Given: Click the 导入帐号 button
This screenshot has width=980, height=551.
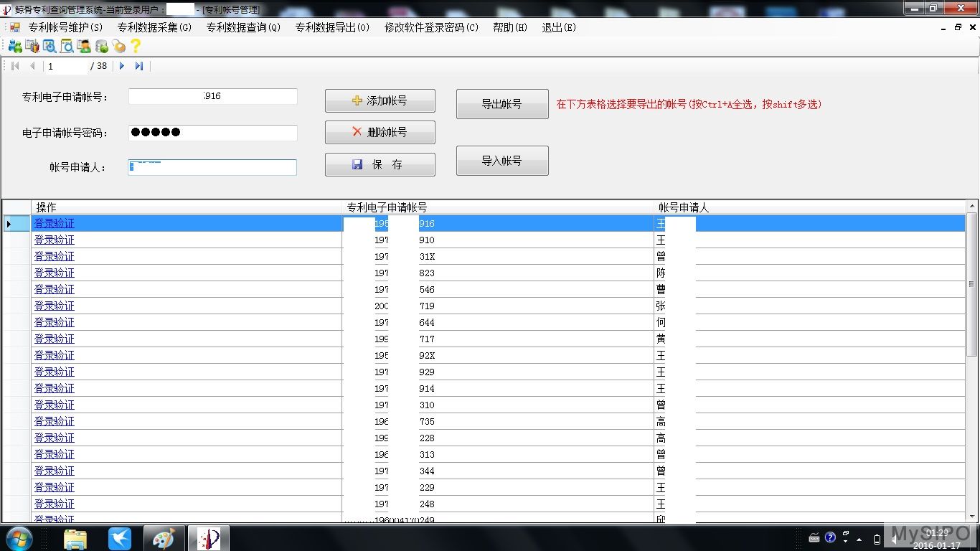Looking at the screenshot, I should (501, 161).
